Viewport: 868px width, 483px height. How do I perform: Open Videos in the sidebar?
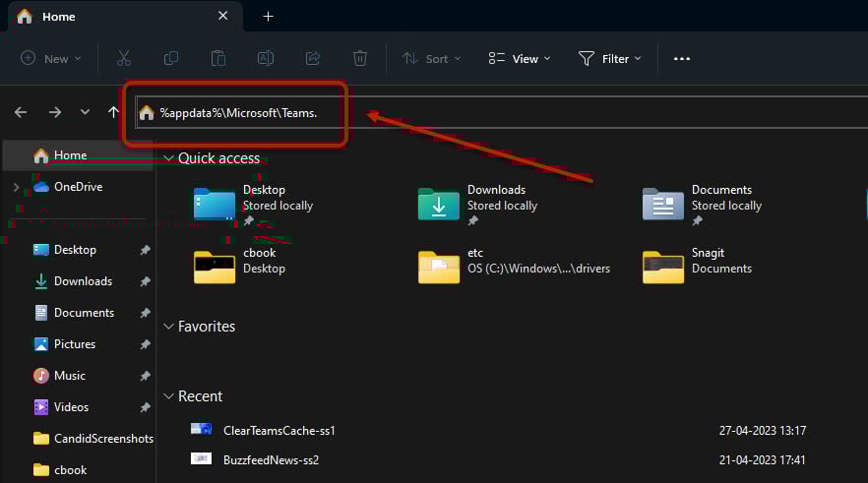click(x=72, y=408)
